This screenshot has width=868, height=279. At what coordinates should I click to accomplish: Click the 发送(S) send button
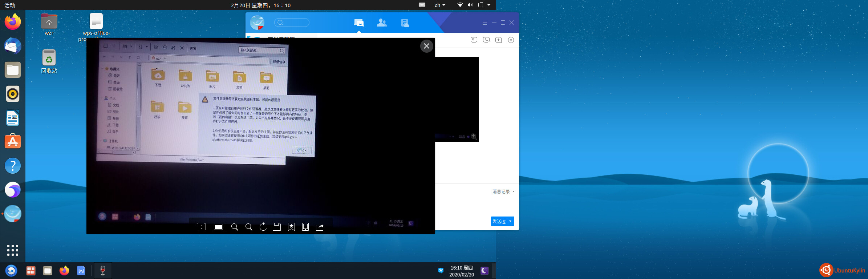(x=499, y=221)
